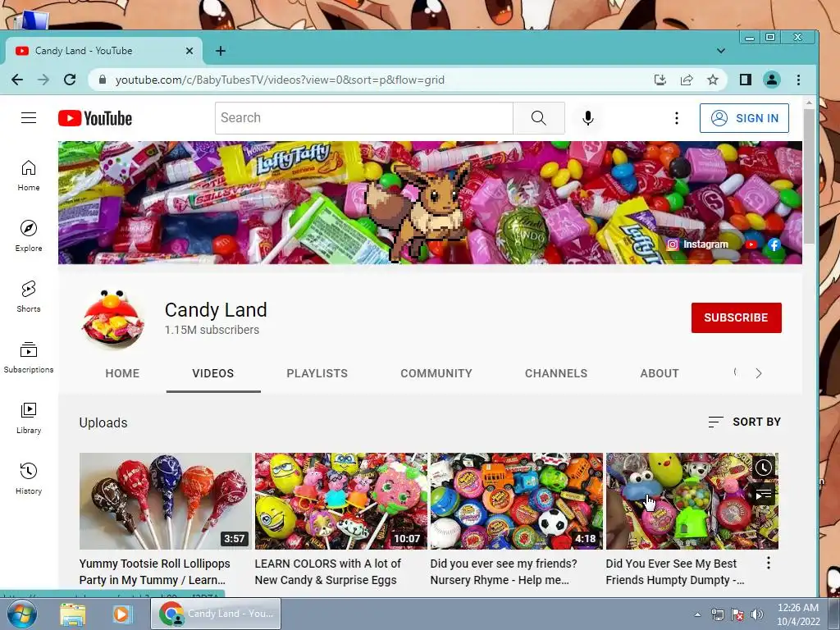Viewport: 840px width, 630px height.
Task: Open Did you ever see my friends title
Action: [504, 572]
